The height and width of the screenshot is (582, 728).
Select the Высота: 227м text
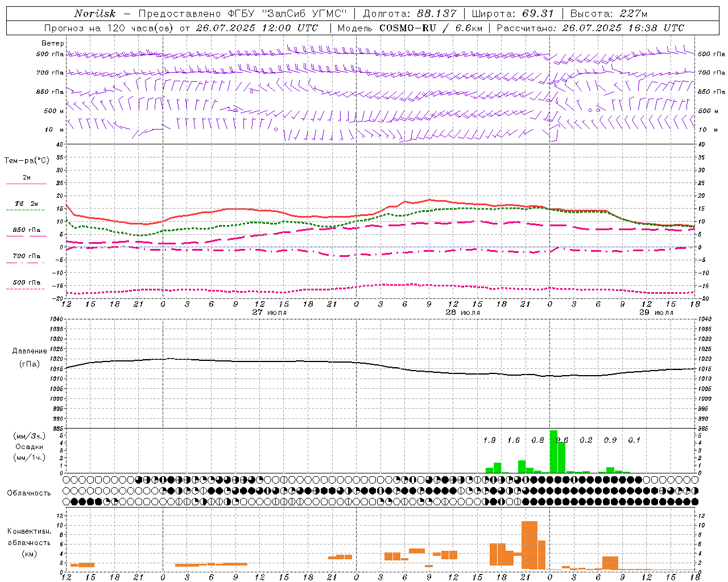[x=609, y=14]
